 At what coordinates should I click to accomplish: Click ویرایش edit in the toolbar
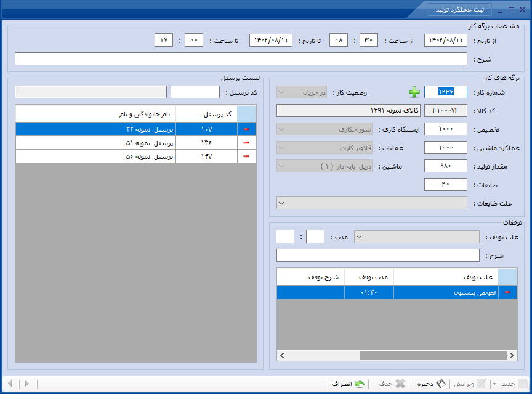[x=470, y=384]
